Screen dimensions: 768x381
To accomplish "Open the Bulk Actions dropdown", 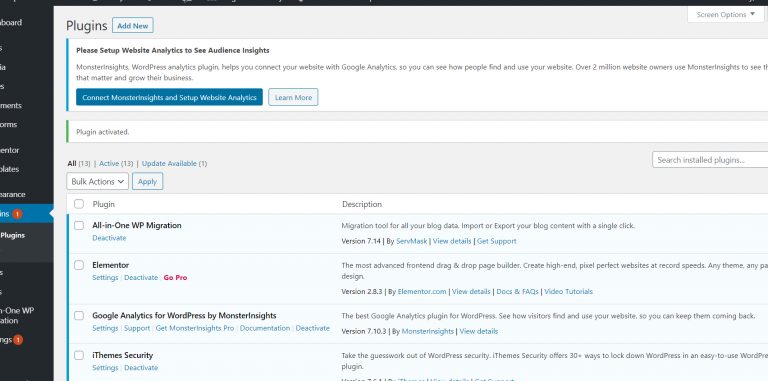I will [x=97, y=181].
